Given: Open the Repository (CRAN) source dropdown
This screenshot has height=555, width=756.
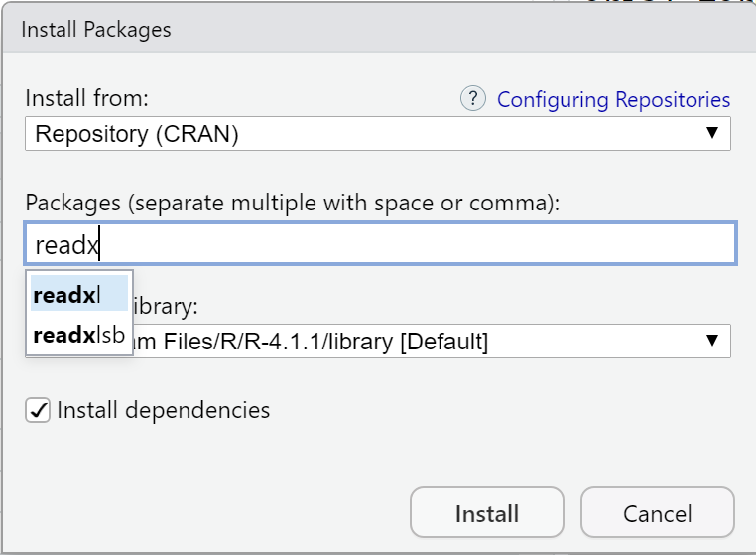Looking at the screenshot, I should (377, 134).
